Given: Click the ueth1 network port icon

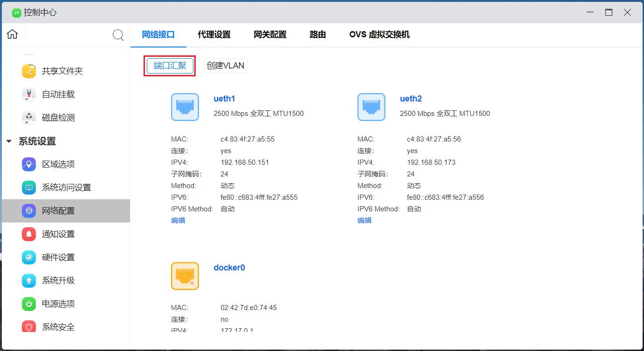Looking at the screenshot, I should tap(185, 107).
